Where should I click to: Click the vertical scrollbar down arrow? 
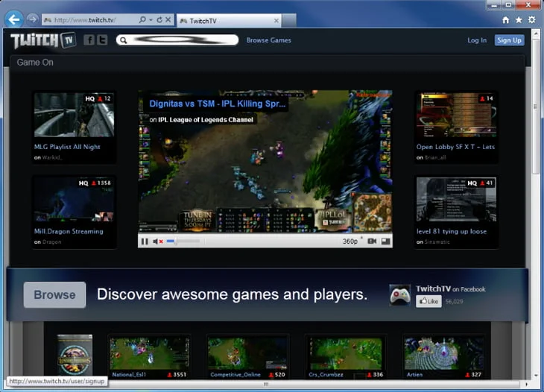point(536,375)
